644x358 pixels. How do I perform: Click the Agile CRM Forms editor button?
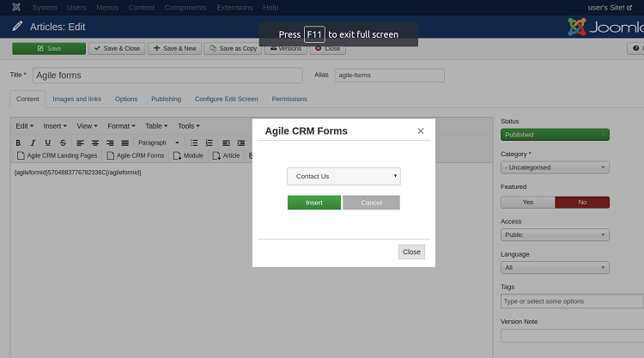click(x=136, y=155)
